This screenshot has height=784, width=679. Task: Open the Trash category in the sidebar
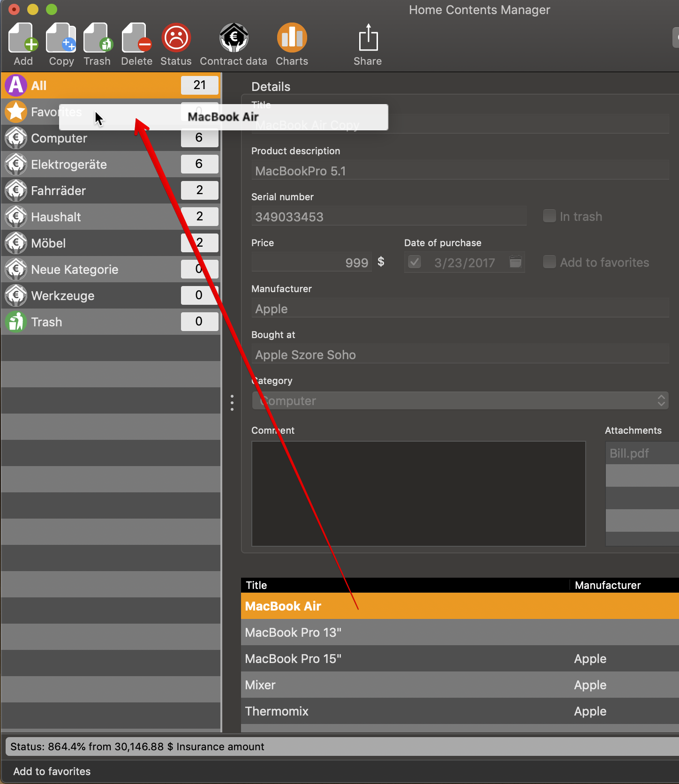[x=111, y=322]
